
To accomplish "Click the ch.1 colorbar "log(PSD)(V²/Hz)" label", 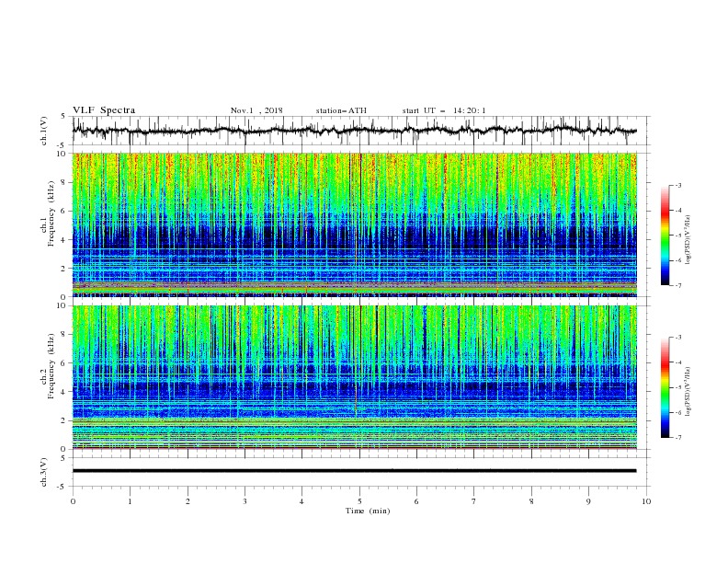I will [x=688, y=240].
